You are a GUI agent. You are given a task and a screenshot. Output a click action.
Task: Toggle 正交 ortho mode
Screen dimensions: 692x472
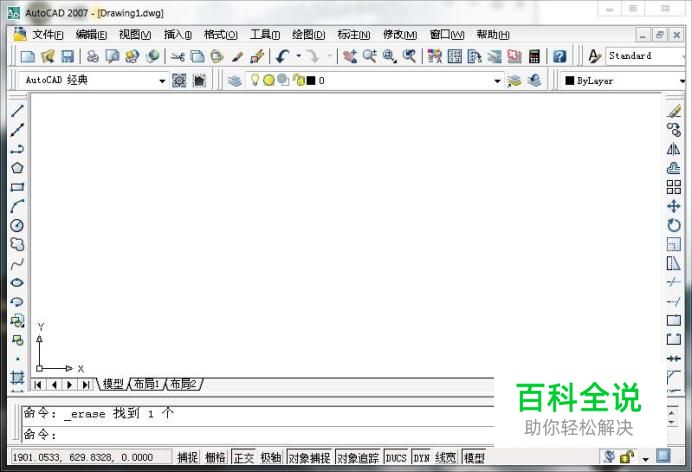[243, 457]
